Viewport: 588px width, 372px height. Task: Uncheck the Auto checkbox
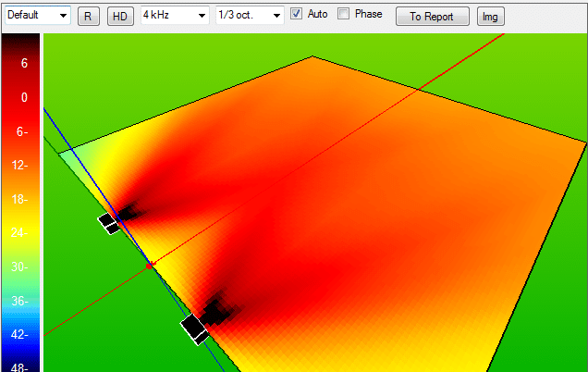[x=296, y=14]
